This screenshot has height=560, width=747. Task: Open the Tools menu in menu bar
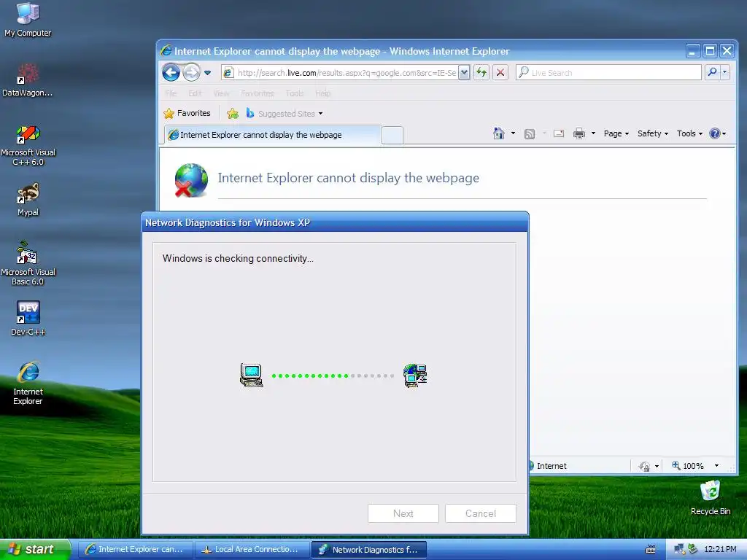(x=295, y=93)
